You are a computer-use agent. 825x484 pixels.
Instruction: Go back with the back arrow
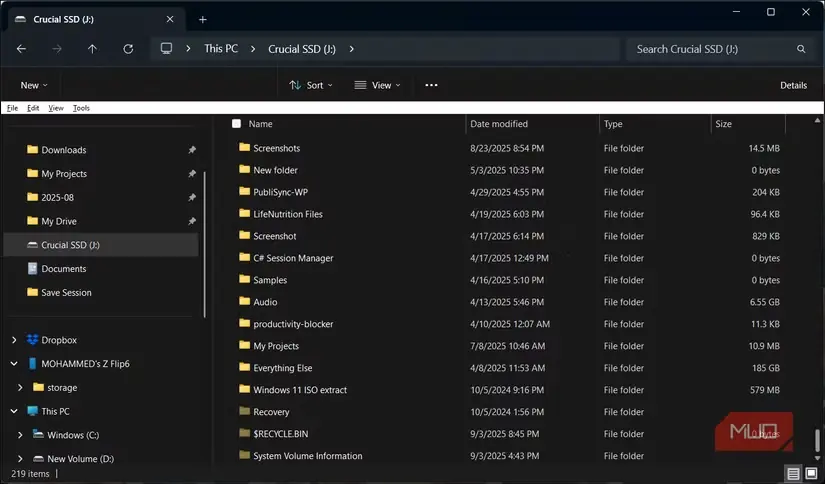22,49
